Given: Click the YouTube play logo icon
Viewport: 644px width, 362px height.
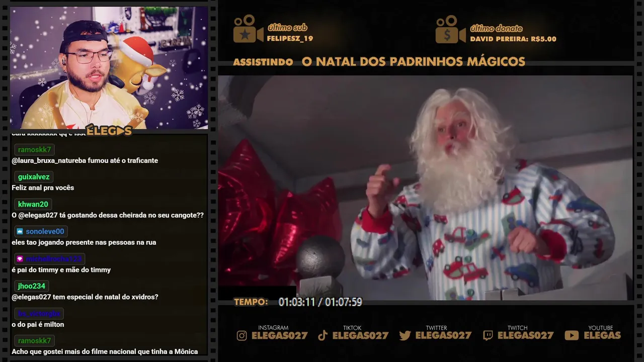Looking at the screenshot, I should (x=572, y=335).
